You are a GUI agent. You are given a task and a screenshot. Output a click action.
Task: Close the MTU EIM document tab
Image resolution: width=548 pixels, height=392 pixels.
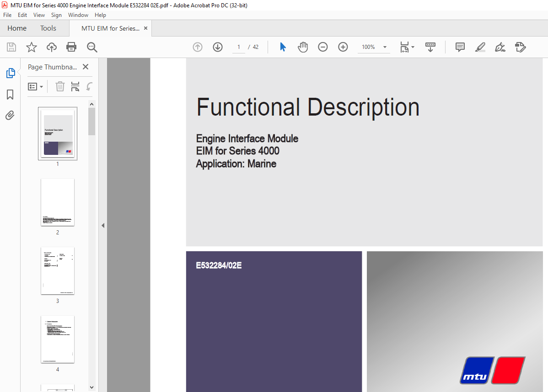(x=146, y=28)
